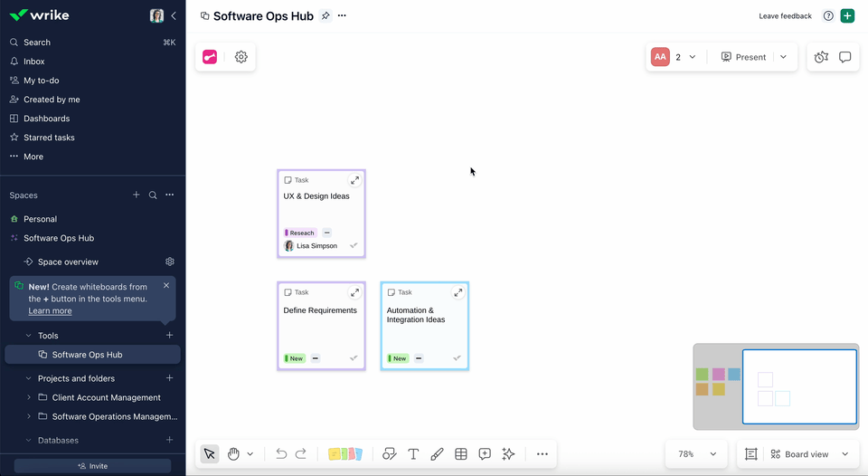Expand the Client Account Management folder

[x=29, y=397]
